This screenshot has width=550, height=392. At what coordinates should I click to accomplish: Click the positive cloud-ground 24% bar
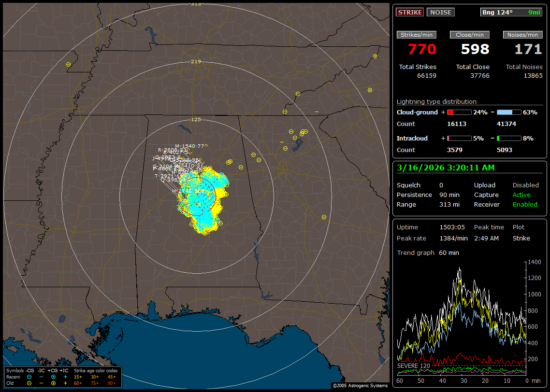click(459, 112)
